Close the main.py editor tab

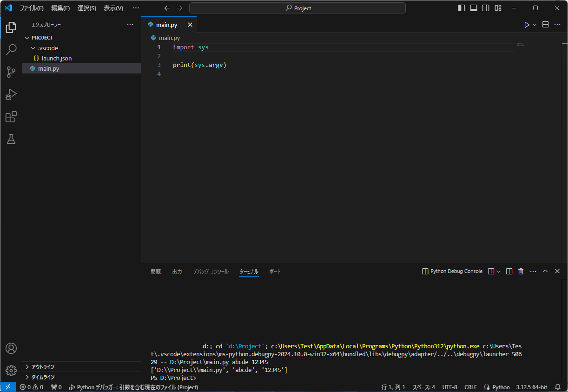(190, 25)
